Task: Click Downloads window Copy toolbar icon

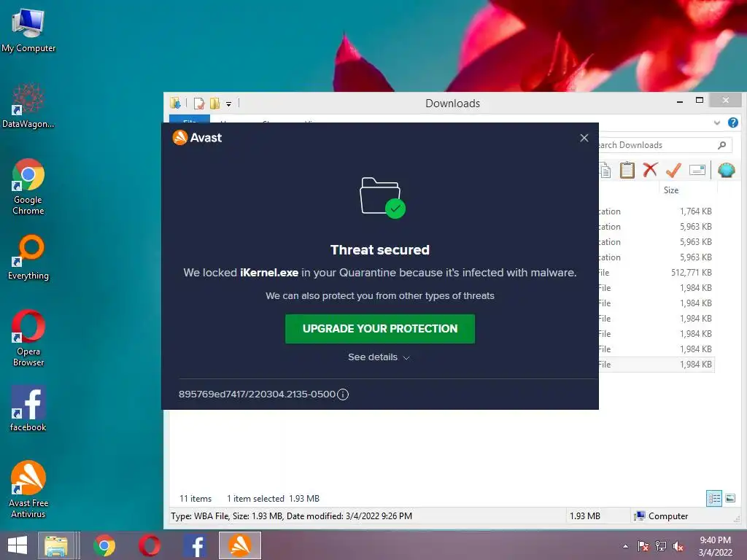Action: pos(605,170)
